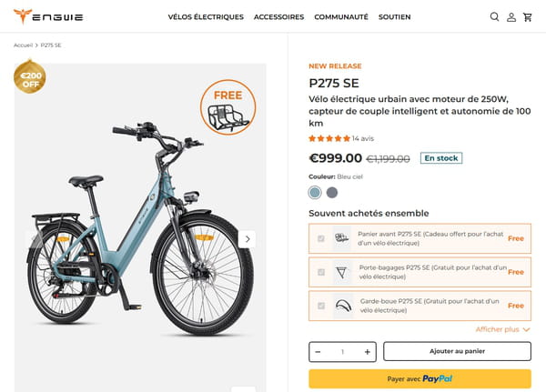Click the next image arrow

point(247,238)
